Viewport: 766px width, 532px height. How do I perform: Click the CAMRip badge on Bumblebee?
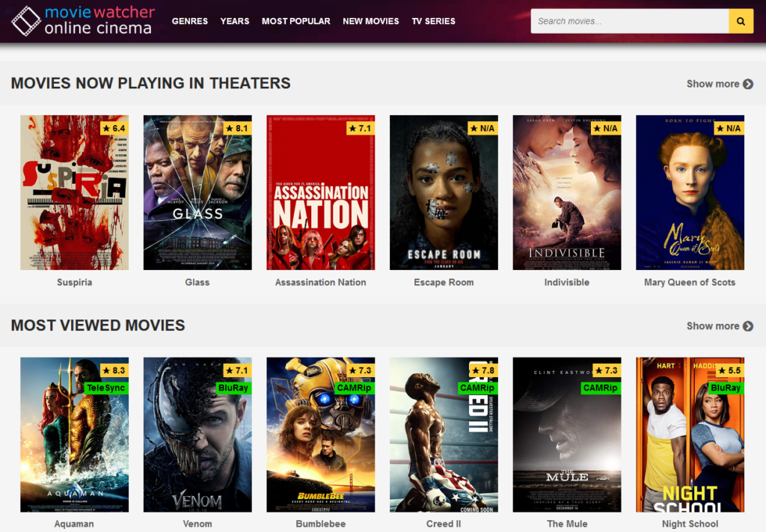[355, 388]
